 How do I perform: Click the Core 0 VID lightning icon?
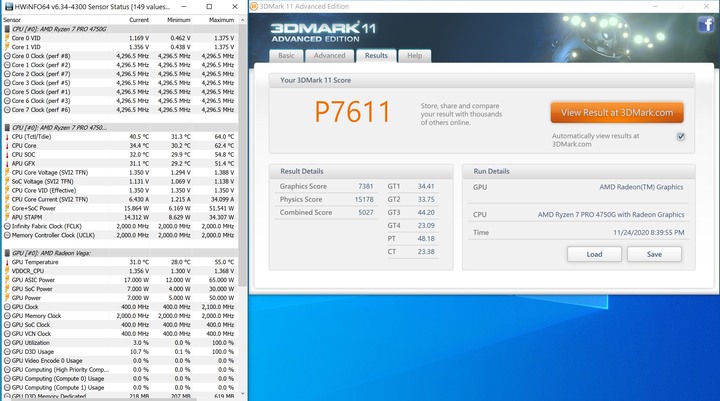(7, 38)
